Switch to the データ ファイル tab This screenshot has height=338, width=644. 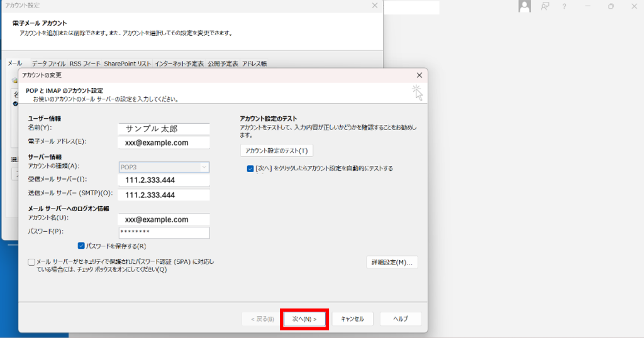point(48,63)
